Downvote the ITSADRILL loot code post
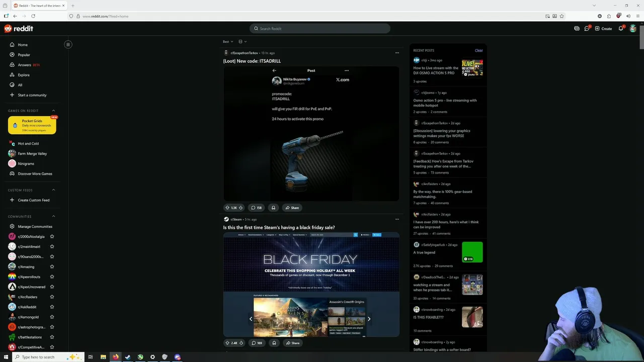This screenshot has height=362, width=644. coord(240,208)
